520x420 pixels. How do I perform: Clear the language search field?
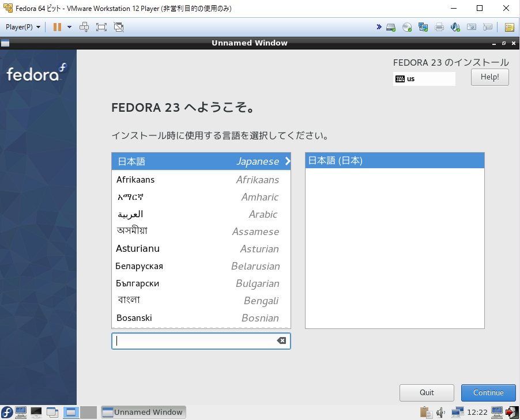pos(281,340)
